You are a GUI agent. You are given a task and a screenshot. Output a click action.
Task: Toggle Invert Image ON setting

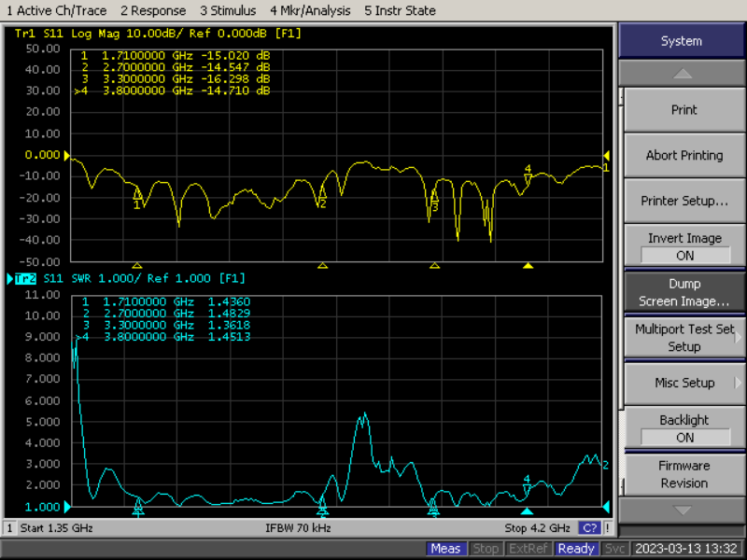pyautogui.click(x=684, y=246)
